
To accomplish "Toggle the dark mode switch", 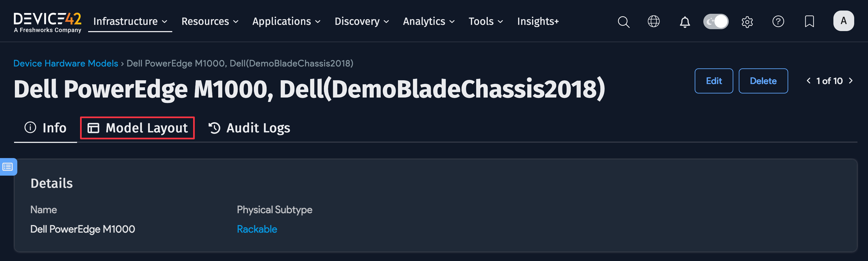I will (716, 22).
